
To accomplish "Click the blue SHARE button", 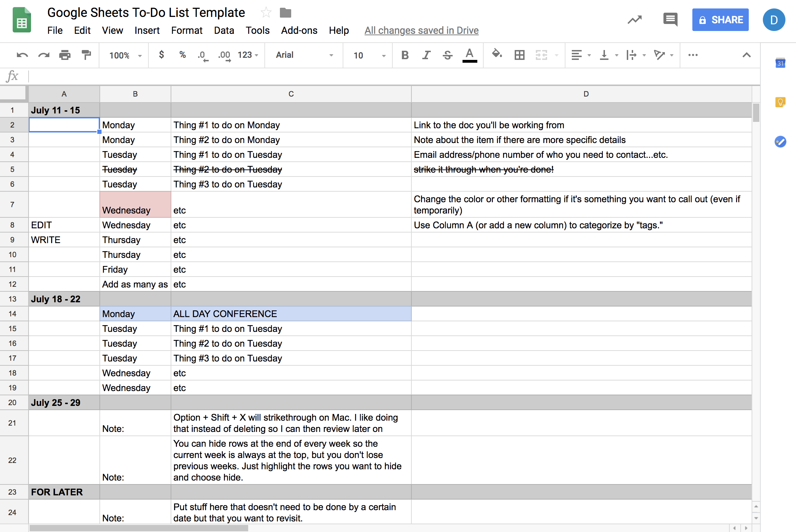I will tap(720, 20).
